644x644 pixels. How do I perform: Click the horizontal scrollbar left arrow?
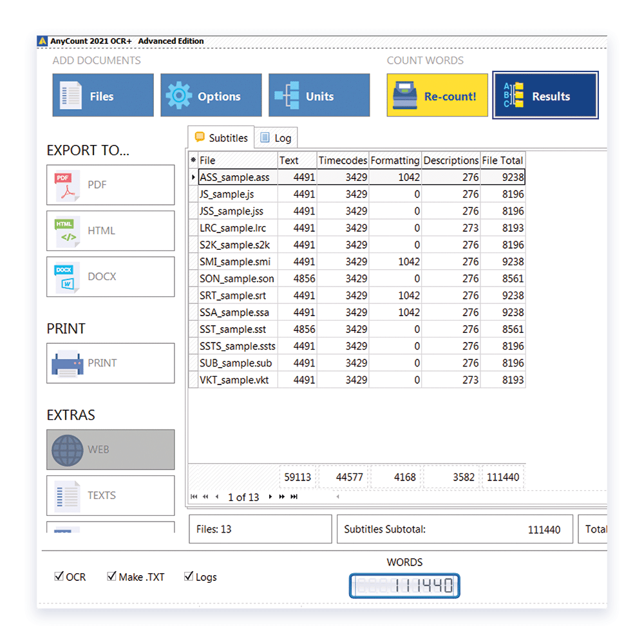(x=337, y=497)
